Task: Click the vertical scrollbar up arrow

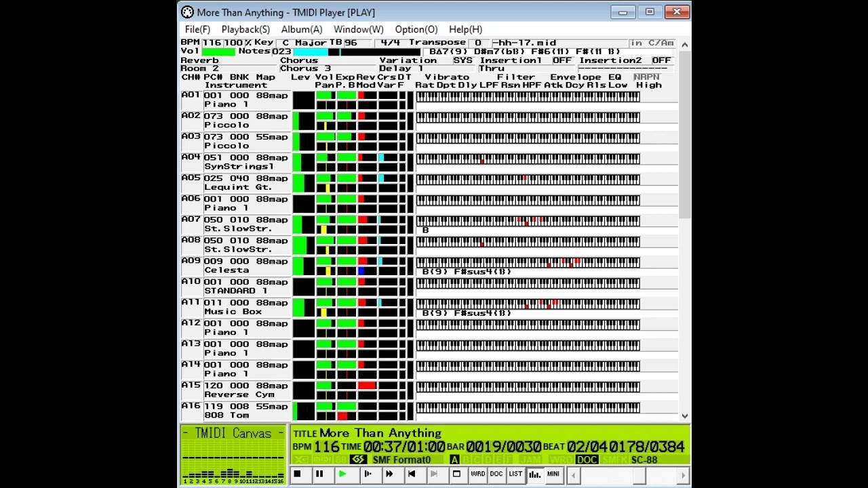Action: tap(685, 45)
